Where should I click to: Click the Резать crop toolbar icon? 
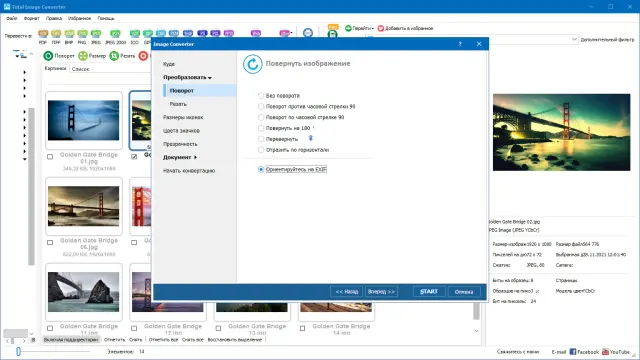pyautogui.click(x=114, y=56)
